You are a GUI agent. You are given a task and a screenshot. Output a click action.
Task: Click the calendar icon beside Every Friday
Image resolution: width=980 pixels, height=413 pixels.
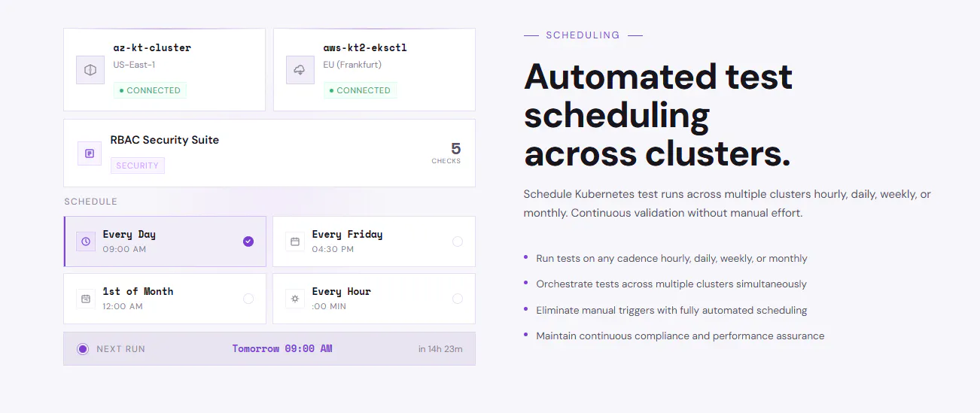(x=295, y=241)
